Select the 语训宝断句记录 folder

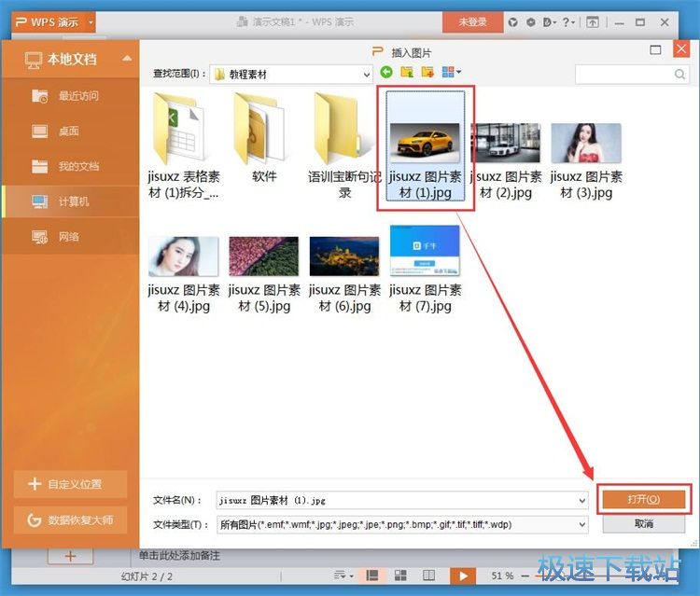click(344, 146)
